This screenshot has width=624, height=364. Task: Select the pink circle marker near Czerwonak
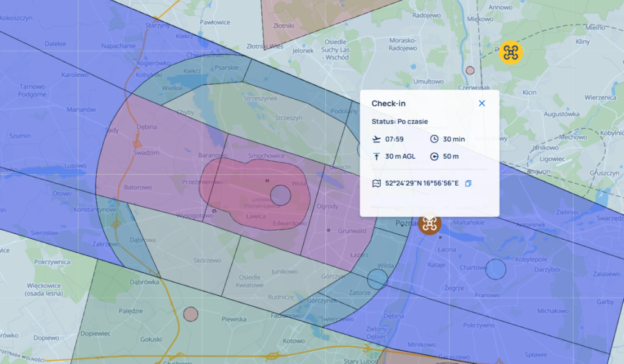coord(470,71)
